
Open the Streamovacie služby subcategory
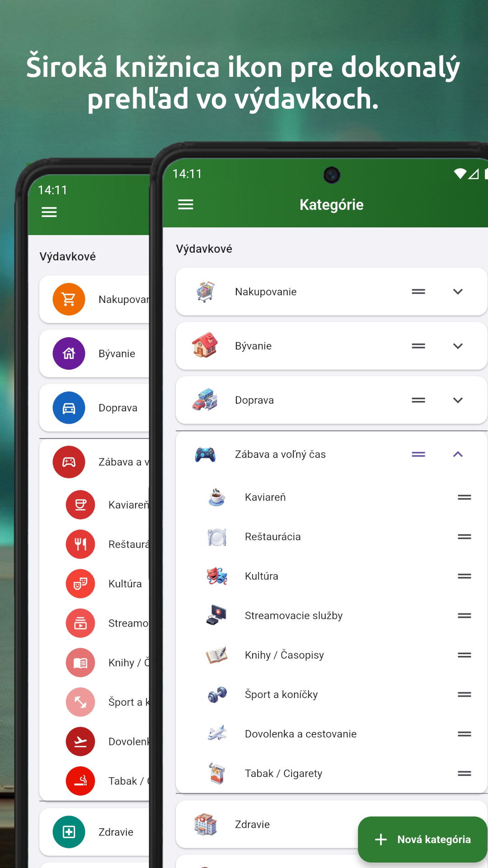pos(294,616)
